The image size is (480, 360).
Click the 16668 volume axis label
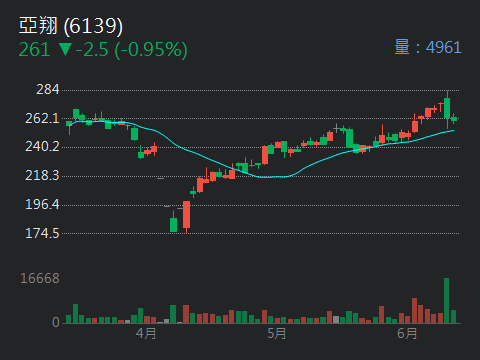coord(40,278)
